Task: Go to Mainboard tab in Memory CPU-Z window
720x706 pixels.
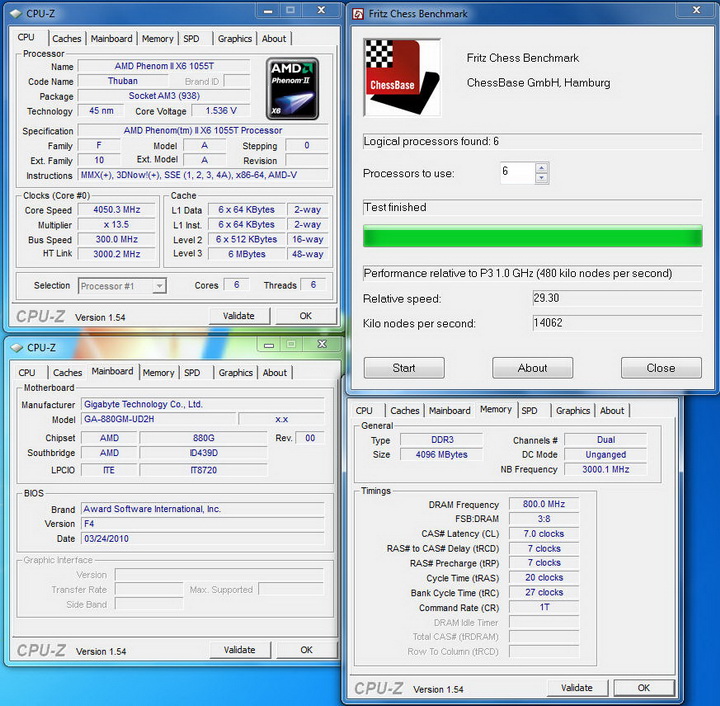Action: [x=450, y=410]
